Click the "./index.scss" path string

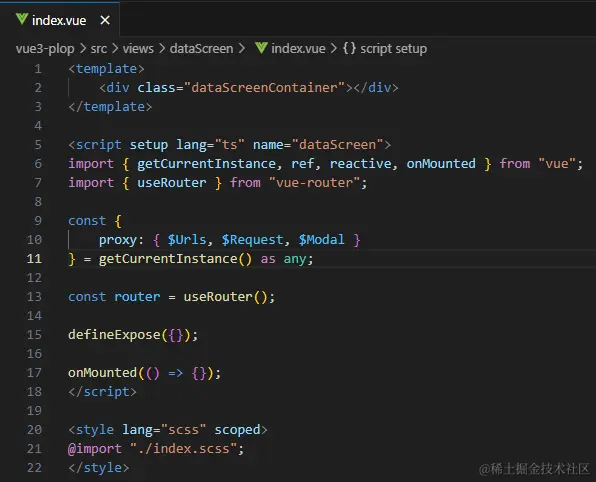[x=184, y=449]
